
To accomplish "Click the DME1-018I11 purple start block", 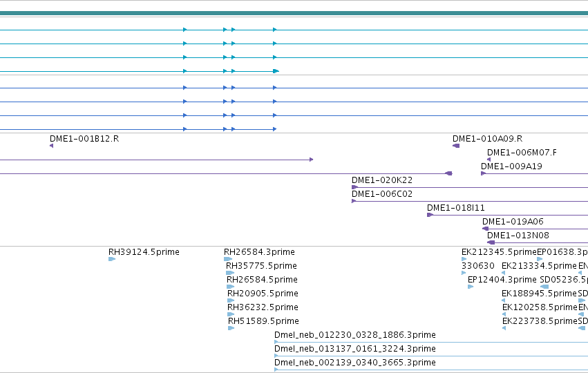I will pos(430,215).
